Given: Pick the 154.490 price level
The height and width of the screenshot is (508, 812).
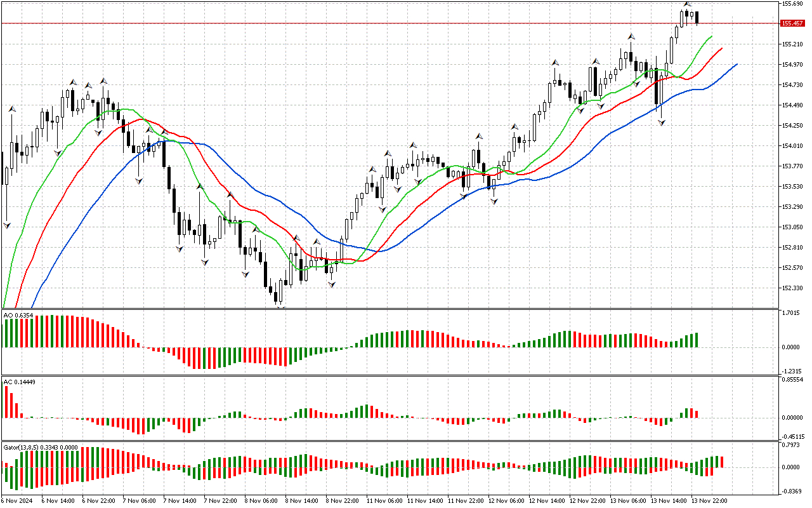Looking at the screenshot, I should point(792,105).
